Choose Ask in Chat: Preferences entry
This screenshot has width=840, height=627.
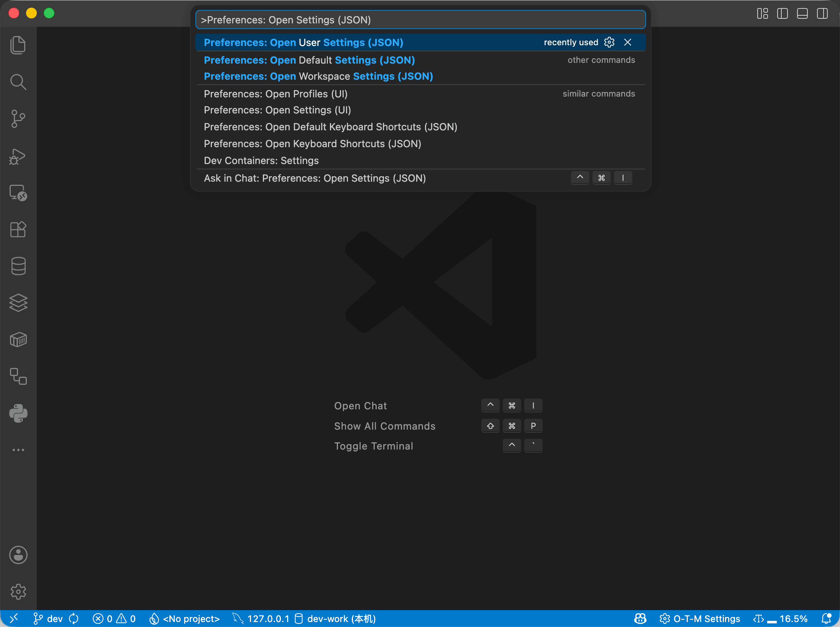click(420, 178)
